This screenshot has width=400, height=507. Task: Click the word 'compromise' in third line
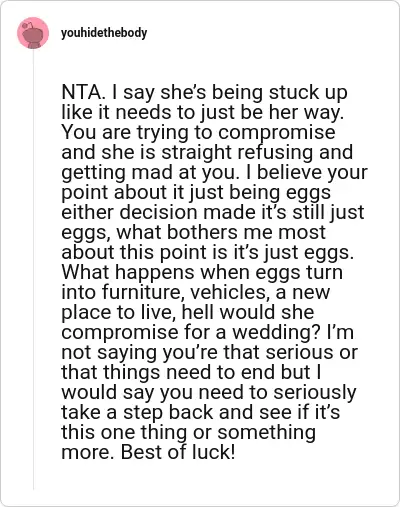click(277, 133)
